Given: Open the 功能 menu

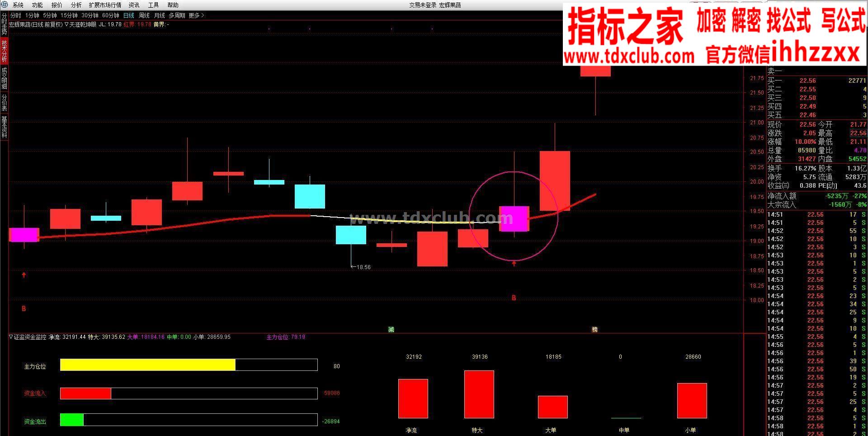Looking at the screenshot, I should (38, 5).
